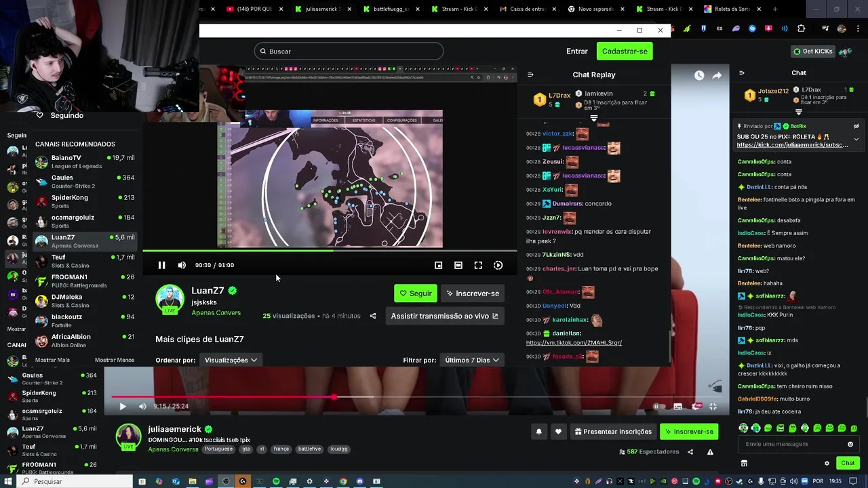Open the pinned kick.com/juliaaemerick subscribe link

pos(792,144)
